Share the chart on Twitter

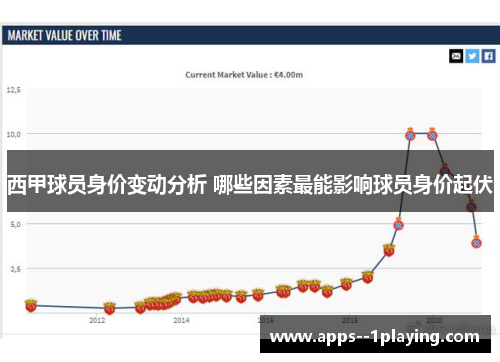click(472, 56)
